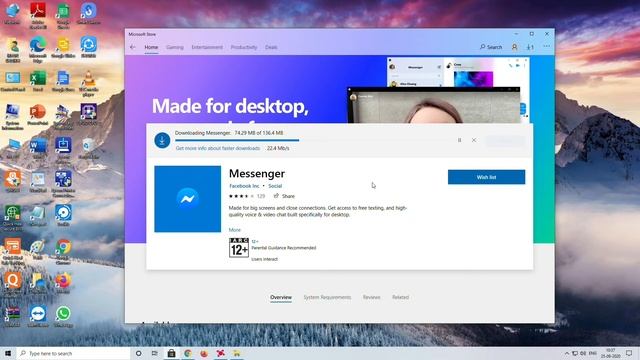Open Task View on taskbar
The image size is (640, 360).
(x=155, y=353)
